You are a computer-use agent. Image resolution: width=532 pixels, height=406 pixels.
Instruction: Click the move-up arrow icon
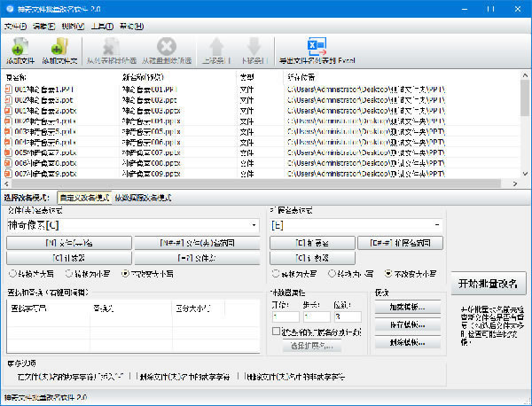pos(216,47)
